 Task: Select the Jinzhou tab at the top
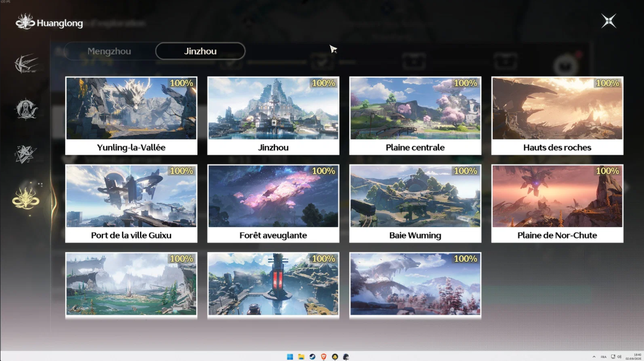(200, 51)
